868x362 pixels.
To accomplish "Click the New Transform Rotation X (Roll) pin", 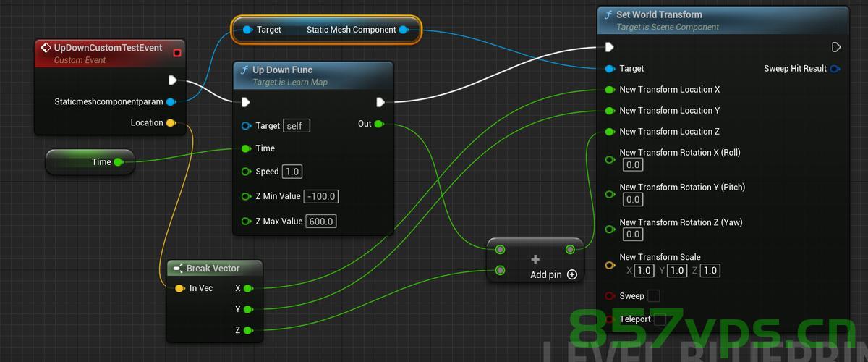I will click(610, 159).
